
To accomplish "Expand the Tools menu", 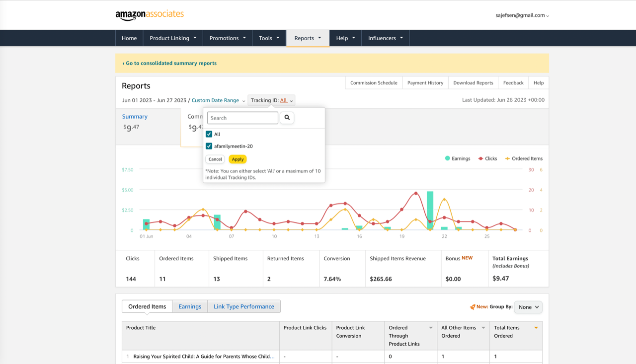I will [269, 38].
